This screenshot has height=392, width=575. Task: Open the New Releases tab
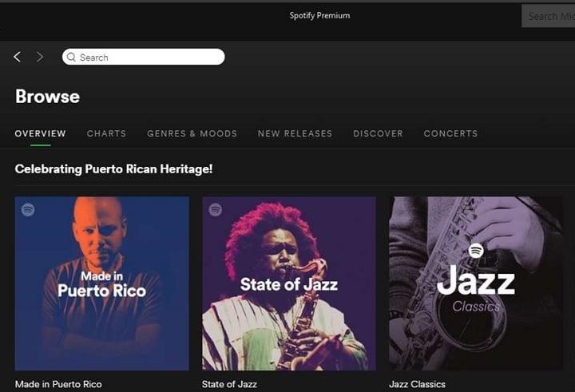tap(295, 133)
